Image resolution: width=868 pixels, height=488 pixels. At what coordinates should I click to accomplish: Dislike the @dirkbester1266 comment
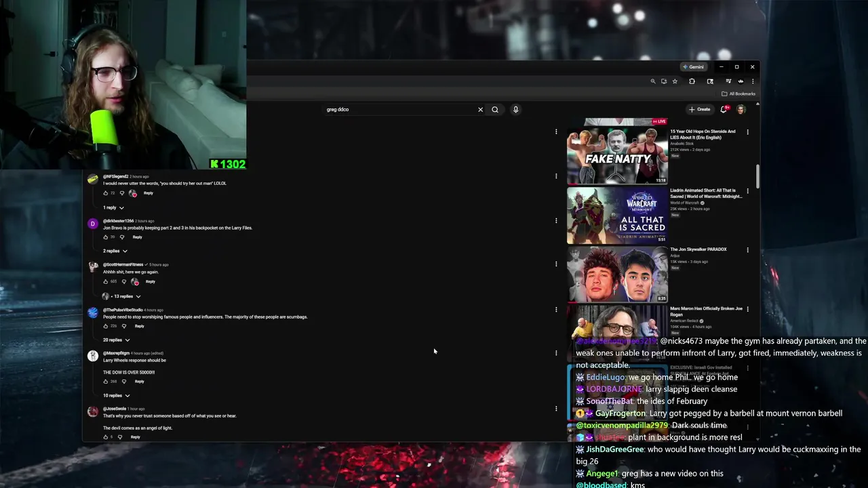coord(122,237)
